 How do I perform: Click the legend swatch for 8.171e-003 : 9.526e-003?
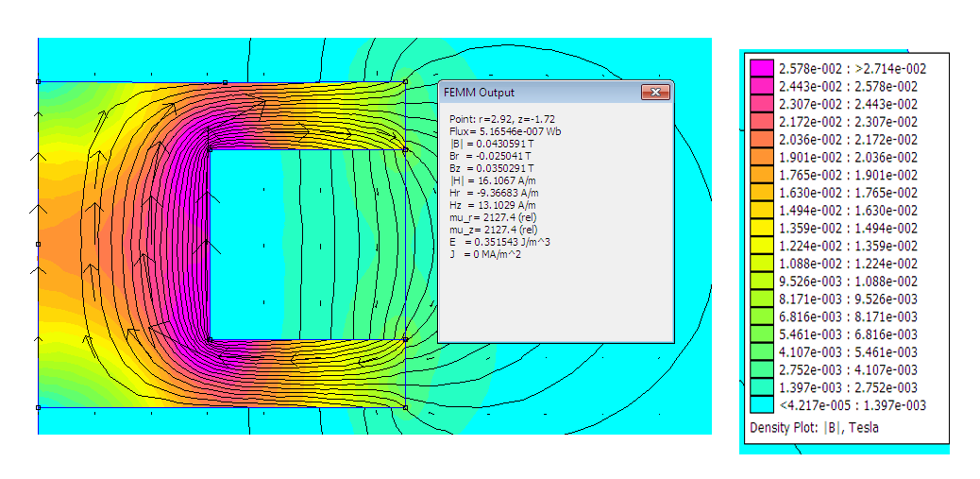(x=761, y=299)
